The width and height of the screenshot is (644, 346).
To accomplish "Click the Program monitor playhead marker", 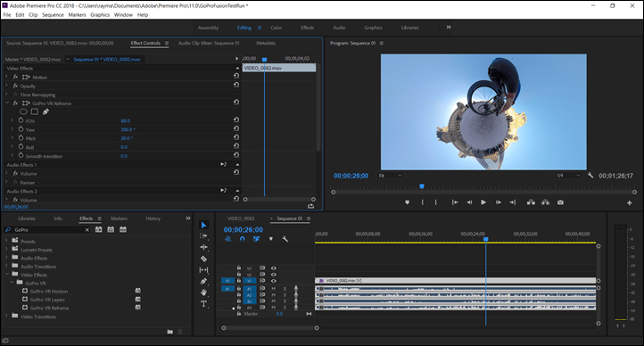I will pyautogui.click(x=421, y=186).
